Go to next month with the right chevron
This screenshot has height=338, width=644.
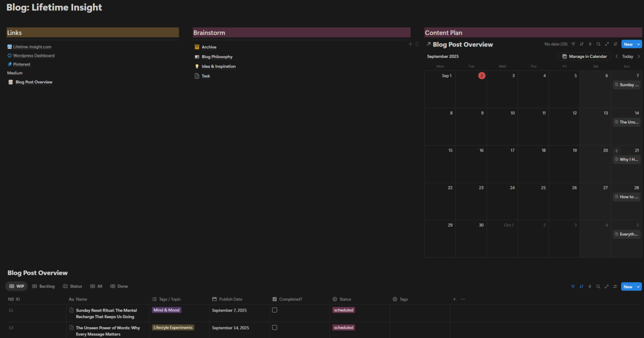[x=639, y=56]
